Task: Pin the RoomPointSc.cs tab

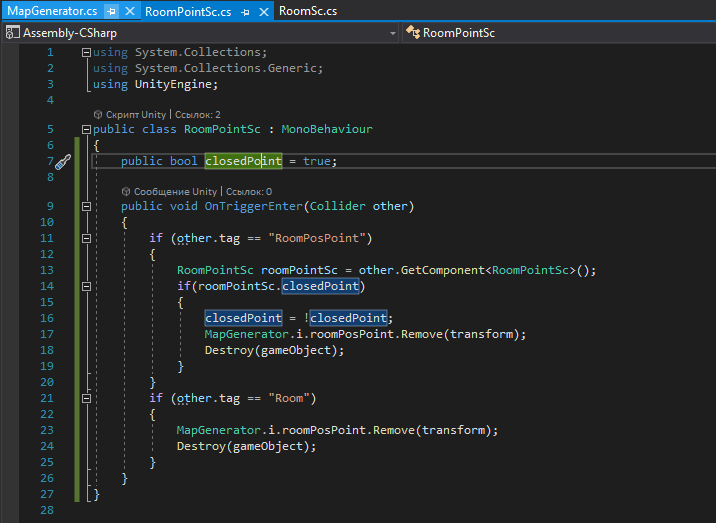Action: 245,12
